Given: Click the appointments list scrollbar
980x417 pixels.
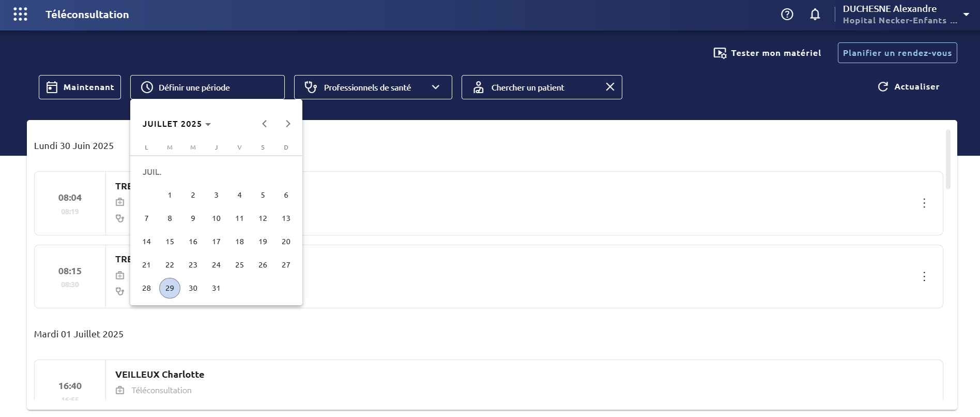Looking at the screenshot, I should tap(948, 159).
